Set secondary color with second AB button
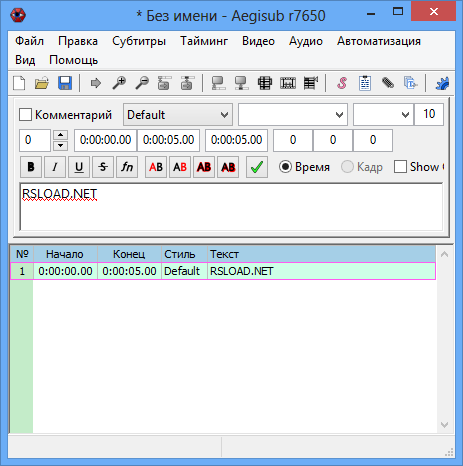 click(x=180, y=167)
